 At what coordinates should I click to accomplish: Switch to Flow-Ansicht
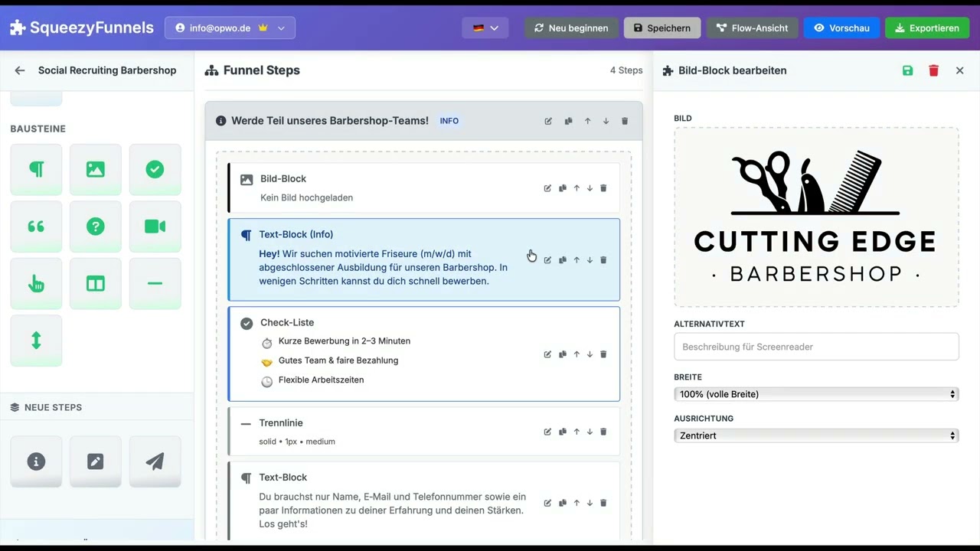[752, 28]
